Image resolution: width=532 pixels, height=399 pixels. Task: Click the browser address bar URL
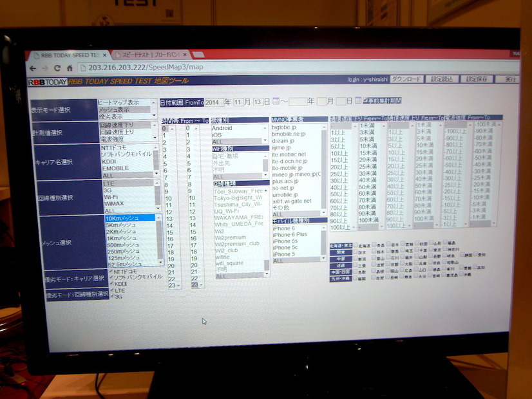146,67
